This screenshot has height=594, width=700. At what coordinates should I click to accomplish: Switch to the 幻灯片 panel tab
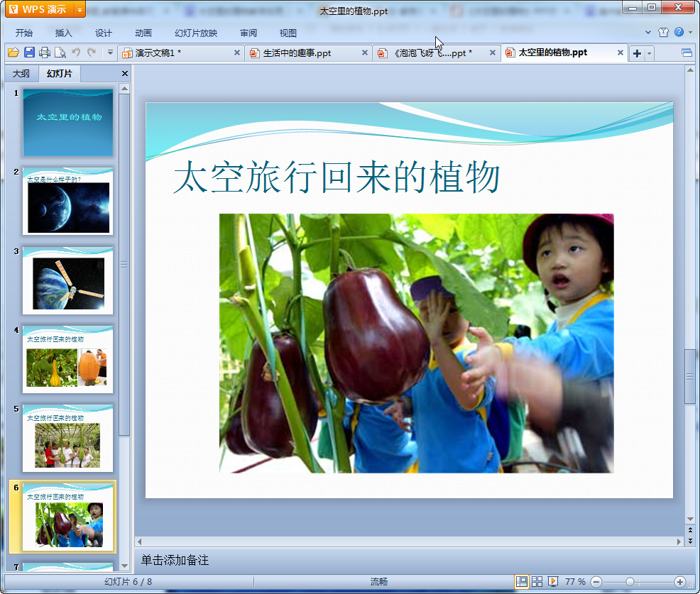point(60,74)
